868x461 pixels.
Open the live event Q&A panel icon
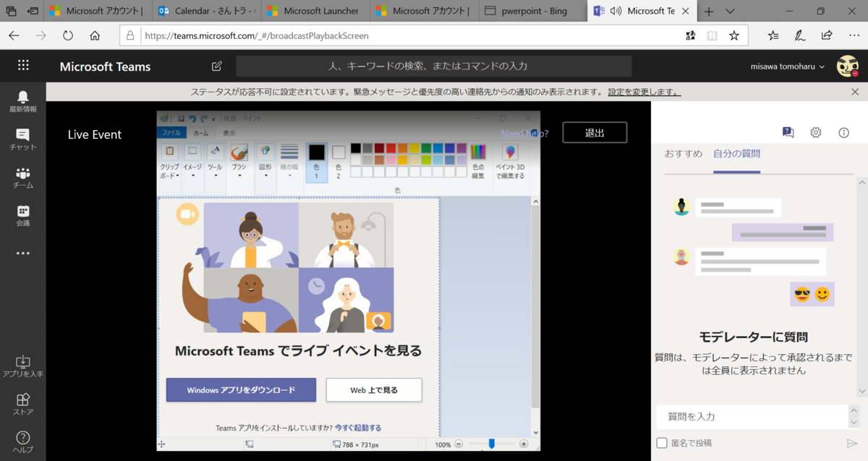coord(788,132)
